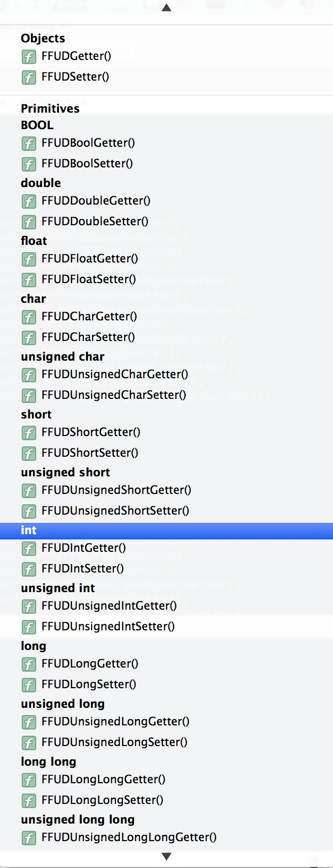The width and height of the screenshot is (333, 868).
Task: Click the f icon for FFUDBoolGetter()
Action: coord(29,144)
